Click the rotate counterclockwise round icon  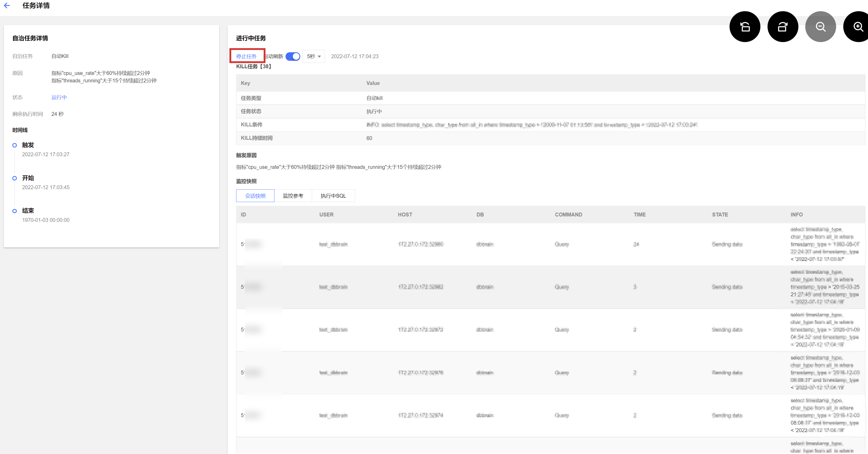(x=745, y=27)
